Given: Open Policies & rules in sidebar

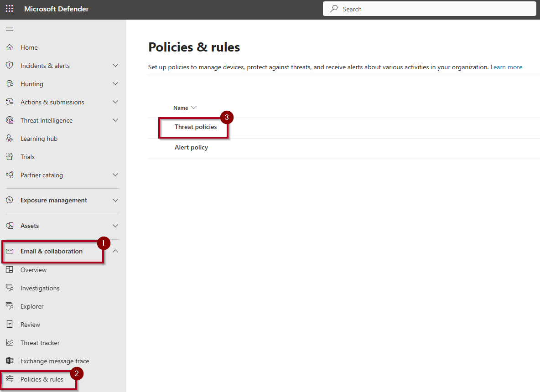Looking at the screenshot, I should click(x=42, y=379).
